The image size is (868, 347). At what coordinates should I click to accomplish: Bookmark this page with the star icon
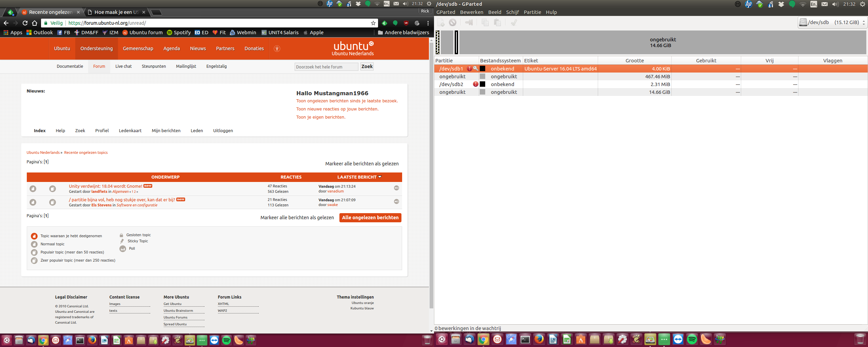tap(373, 23)
